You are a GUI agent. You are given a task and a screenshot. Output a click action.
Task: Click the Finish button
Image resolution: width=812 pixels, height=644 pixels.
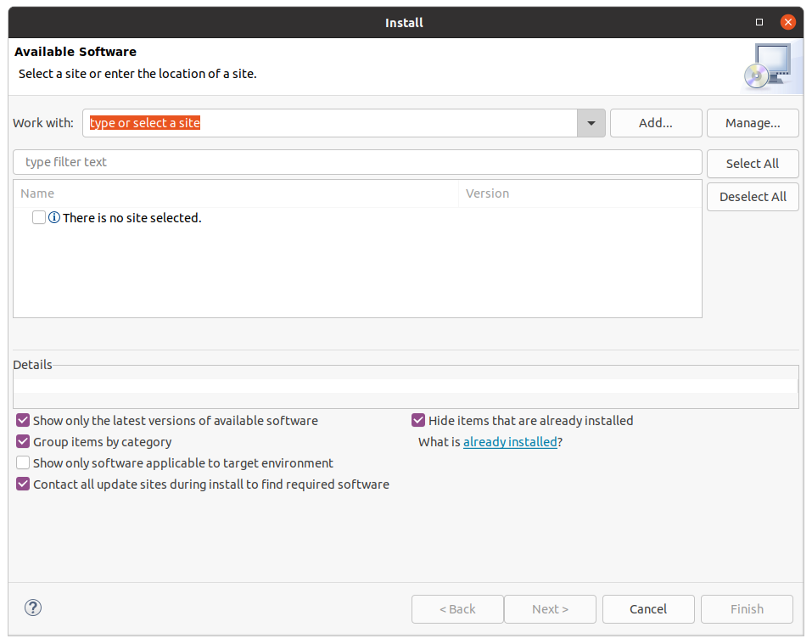click(746, 608)
